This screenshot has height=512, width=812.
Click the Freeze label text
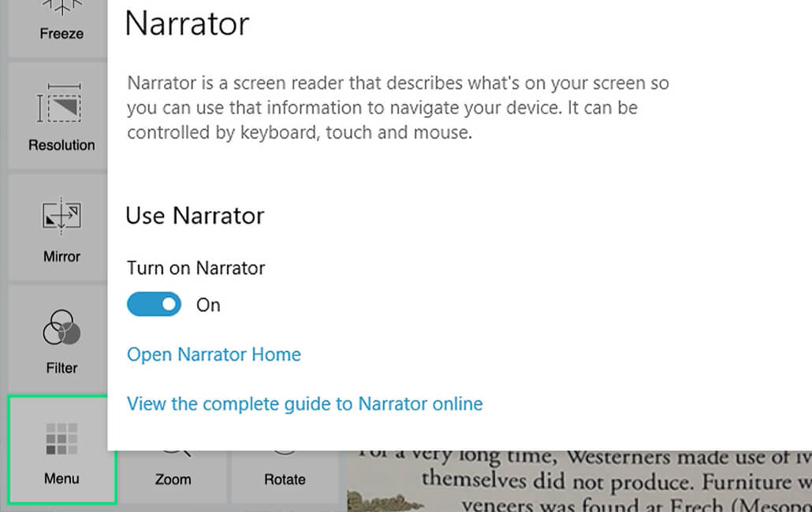pos(61,34)
